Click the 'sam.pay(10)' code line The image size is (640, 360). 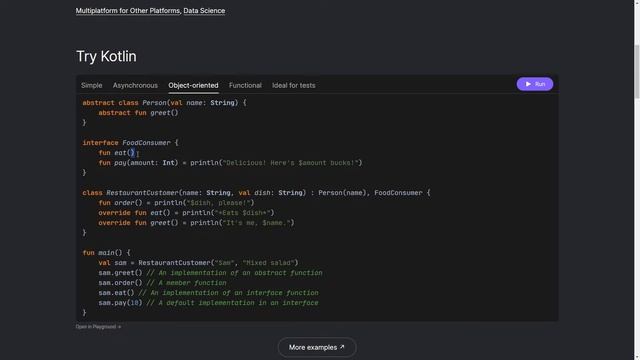coord(208,303)
